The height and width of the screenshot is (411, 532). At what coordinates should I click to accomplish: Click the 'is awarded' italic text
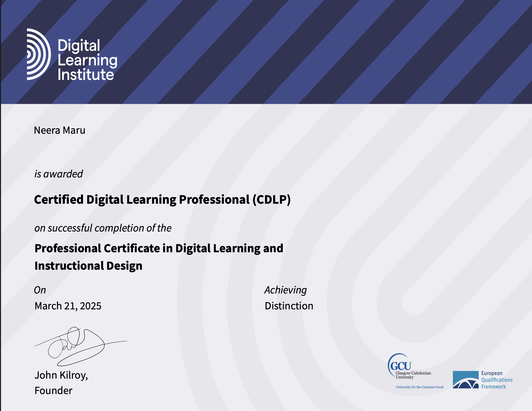(58, 174)
